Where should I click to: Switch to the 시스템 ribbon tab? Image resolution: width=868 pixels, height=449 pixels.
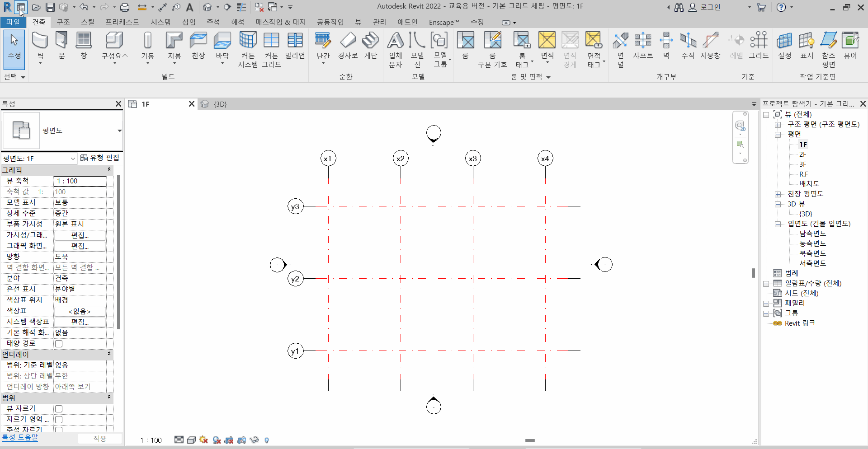tap(160, 22)
